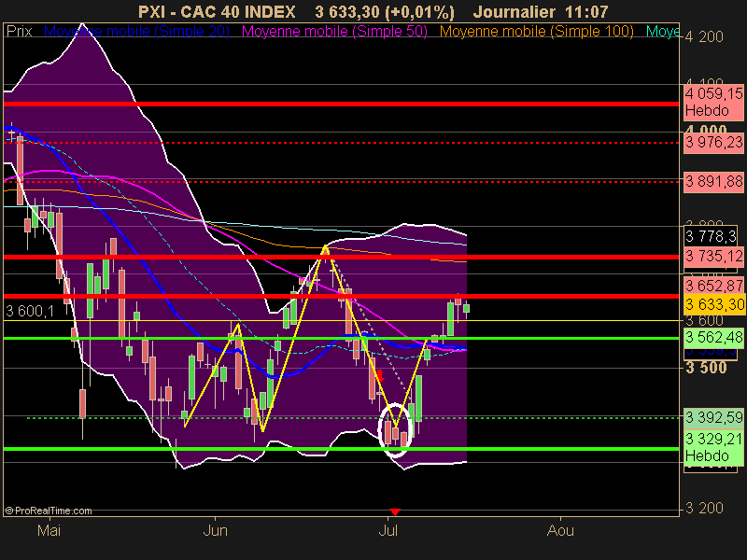Click the '3 891,88' price label
The height and width of the screenshot is (560, 747).
[713, 181]
